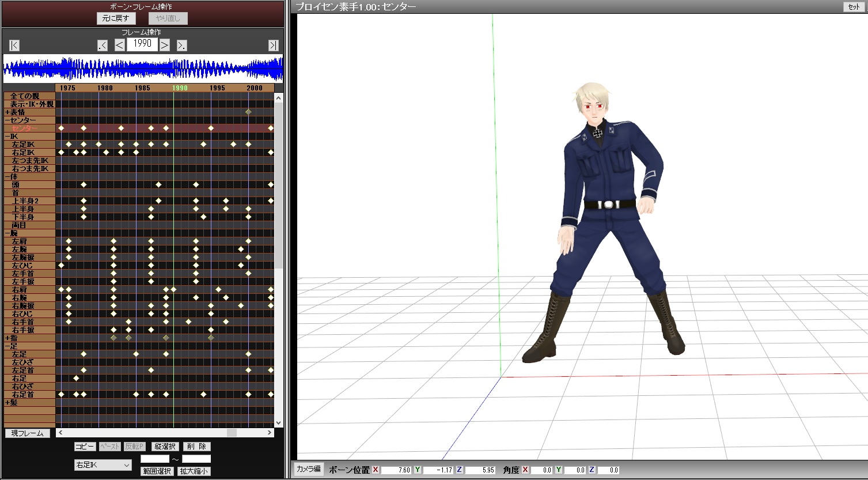Click the timeline vertical scrollbar down arrow
The image size is (868, 480).
[279, 423]
